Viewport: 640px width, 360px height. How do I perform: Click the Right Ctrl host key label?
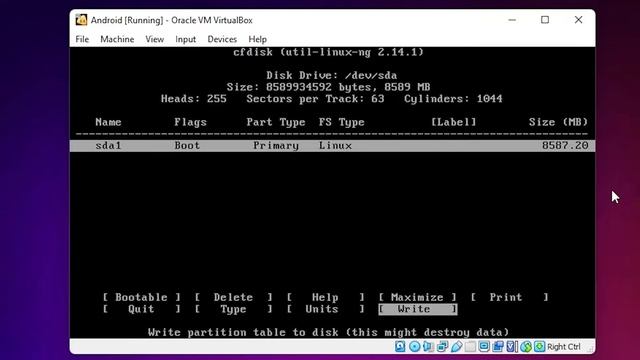click(x=564, y=347)
